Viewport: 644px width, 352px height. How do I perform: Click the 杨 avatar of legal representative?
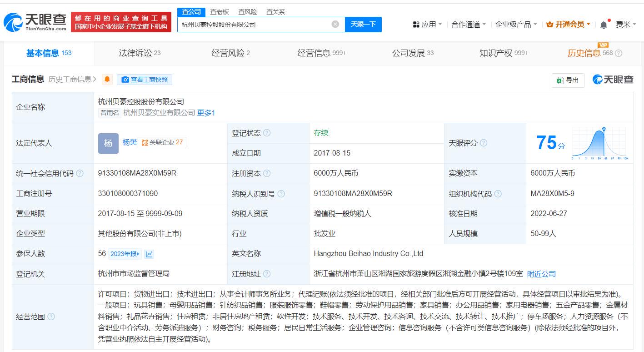(x=108, y=143)
